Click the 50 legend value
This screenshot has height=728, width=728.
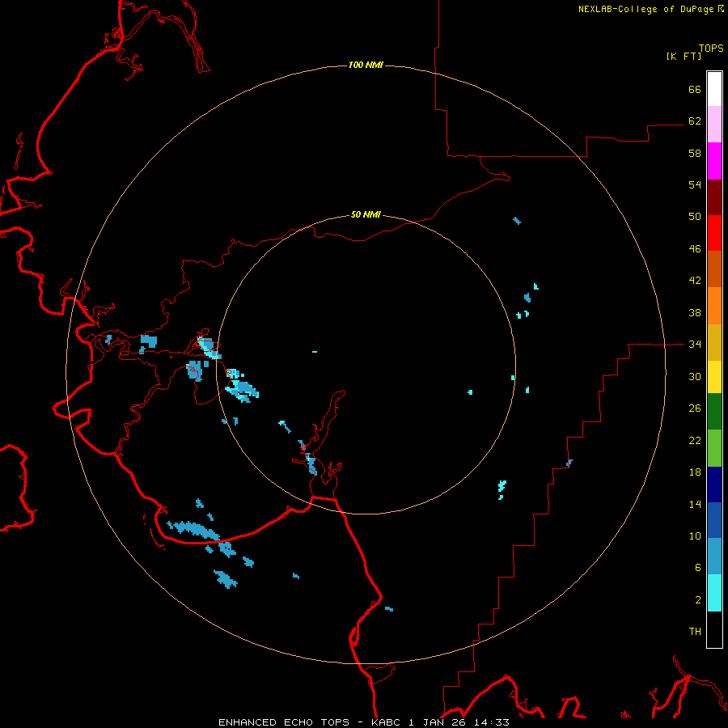pyautogui.click(x=695, y=217)
